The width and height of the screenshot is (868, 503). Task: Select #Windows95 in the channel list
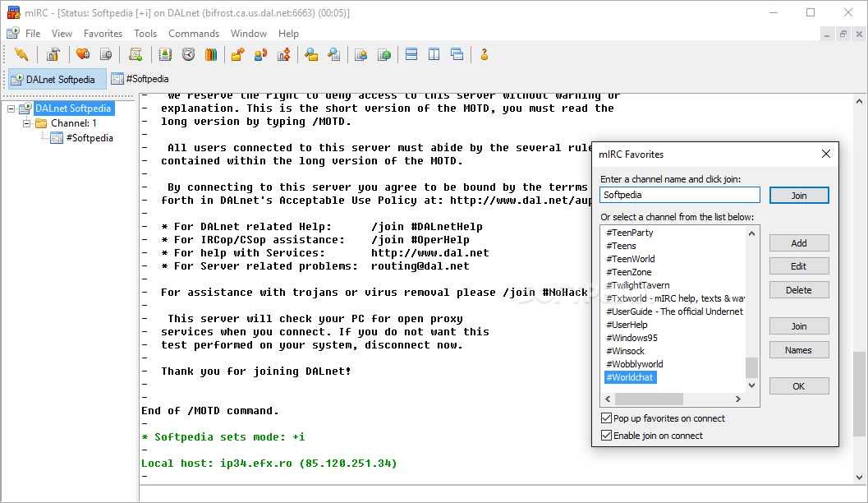coord(631,338)
